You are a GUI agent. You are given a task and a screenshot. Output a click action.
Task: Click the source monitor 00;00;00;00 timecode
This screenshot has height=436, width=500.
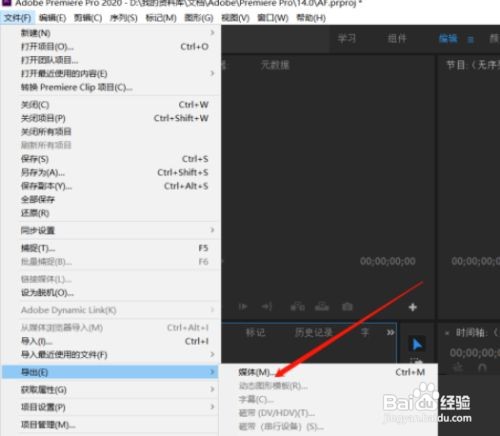click(388, 261)
